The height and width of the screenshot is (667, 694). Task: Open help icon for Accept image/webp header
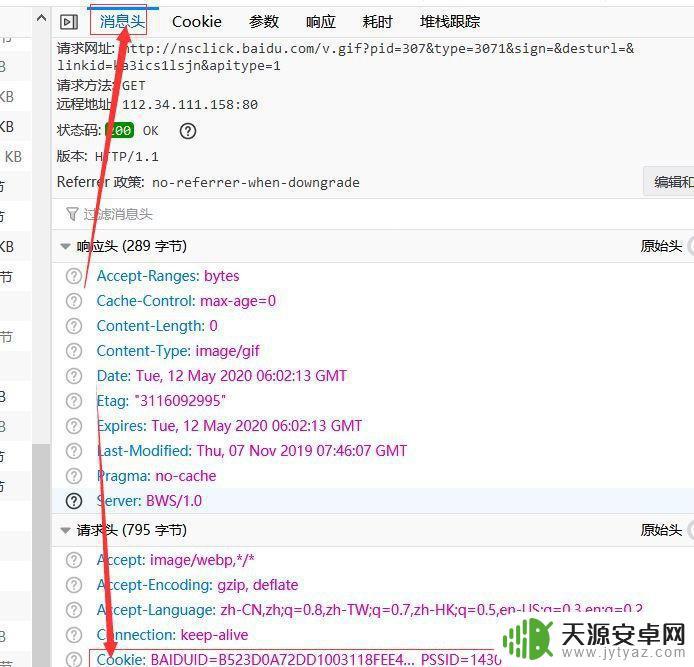click(74, 560)
